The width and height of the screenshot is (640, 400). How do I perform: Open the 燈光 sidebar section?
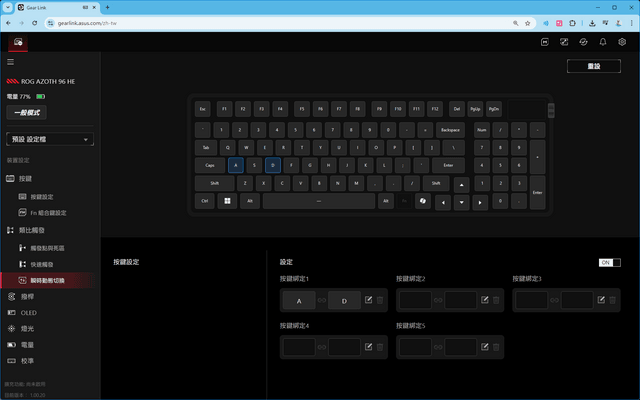point(27,329)
